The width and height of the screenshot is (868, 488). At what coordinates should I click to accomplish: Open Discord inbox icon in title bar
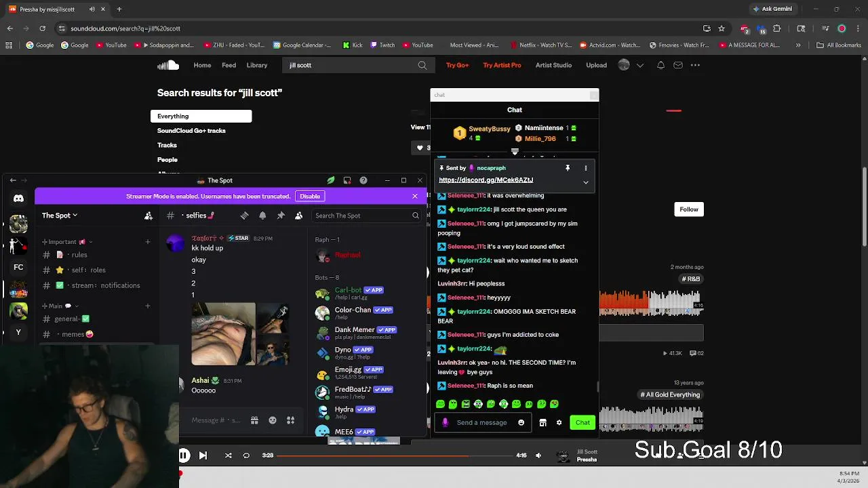coord(347,180)
